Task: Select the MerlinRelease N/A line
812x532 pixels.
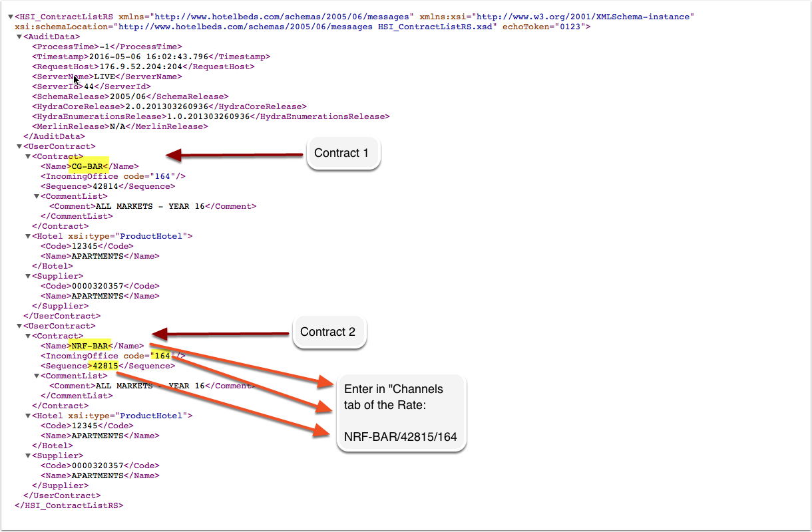Action: pos(120,126)
